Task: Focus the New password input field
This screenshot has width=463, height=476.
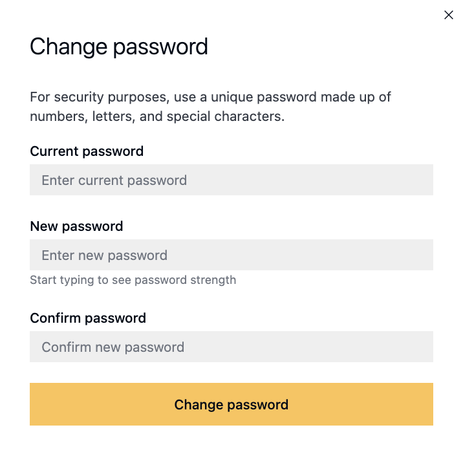Action: pos(231,255)
